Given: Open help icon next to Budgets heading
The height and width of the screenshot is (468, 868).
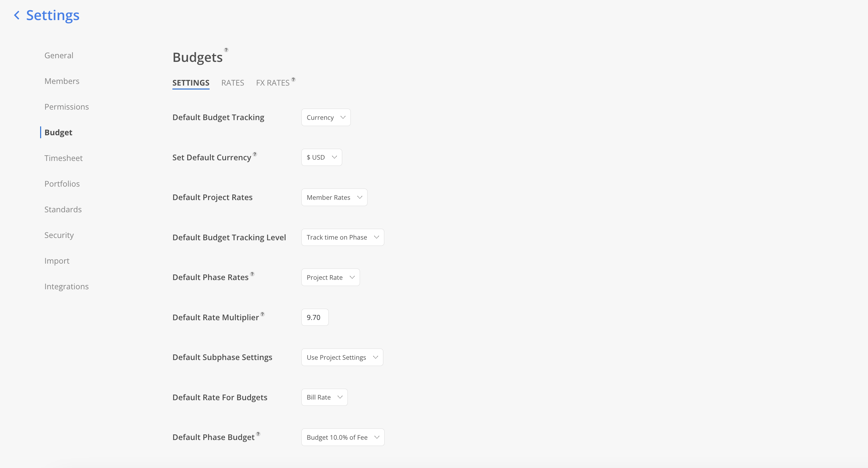Looking at the screenshot, I should point(226,50).
